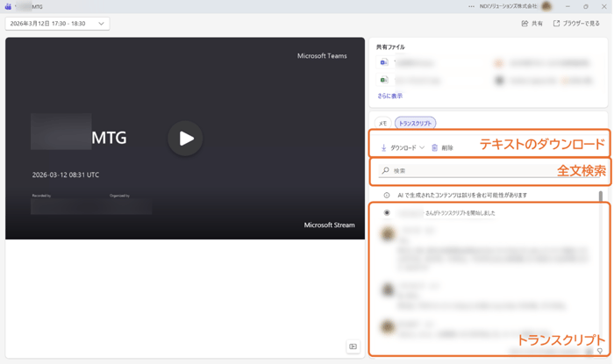This screenshot has width=614, height=364.
Task: Open the green Excel shared file icon
Action: click(x=384, y=80)
